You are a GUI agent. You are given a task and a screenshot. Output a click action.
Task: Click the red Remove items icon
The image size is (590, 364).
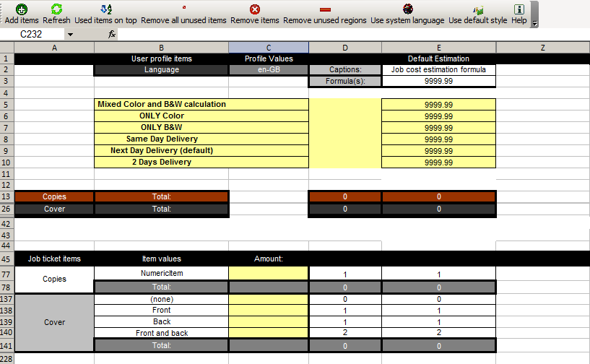click(254, 9)
